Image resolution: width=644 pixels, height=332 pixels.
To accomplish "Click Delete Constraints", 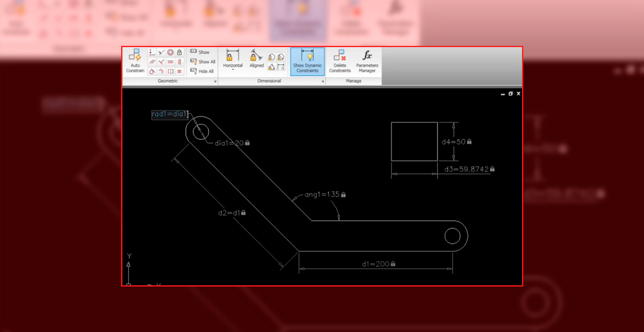I will pos(340,60).
